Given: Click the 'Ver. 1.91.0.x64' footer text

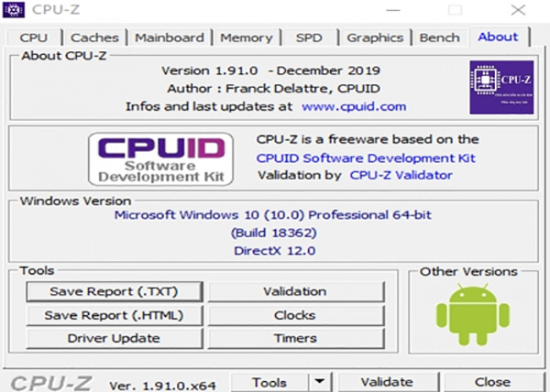Looking at the screenshot, I should tap(163, 386).
